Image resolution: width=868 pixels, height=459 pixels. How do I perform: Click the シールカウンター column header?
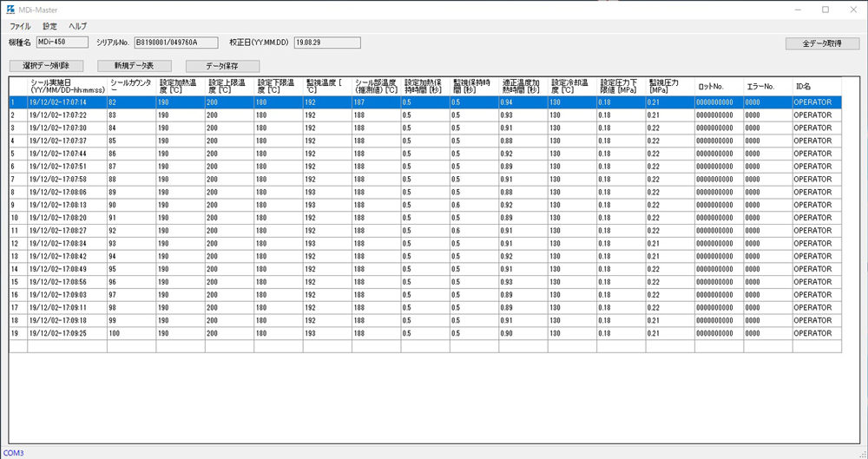coord(131,86)
